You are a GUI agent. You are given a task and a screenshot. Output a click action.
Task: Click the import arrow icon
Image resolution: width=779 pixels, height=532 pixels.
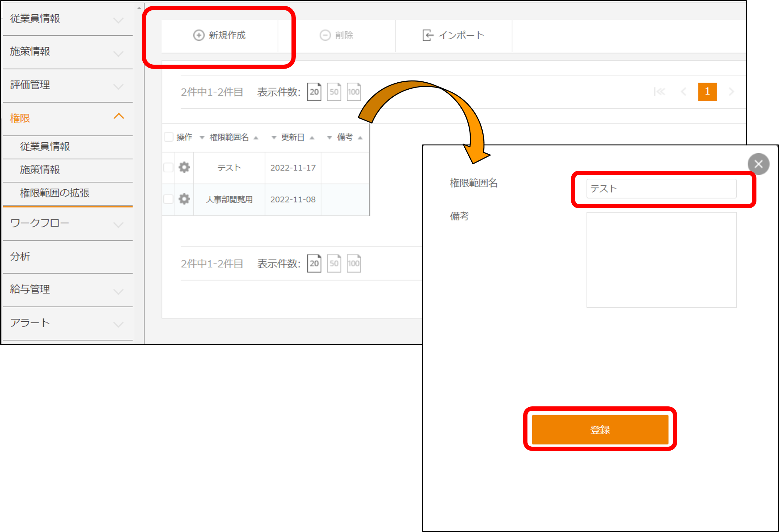428,35
